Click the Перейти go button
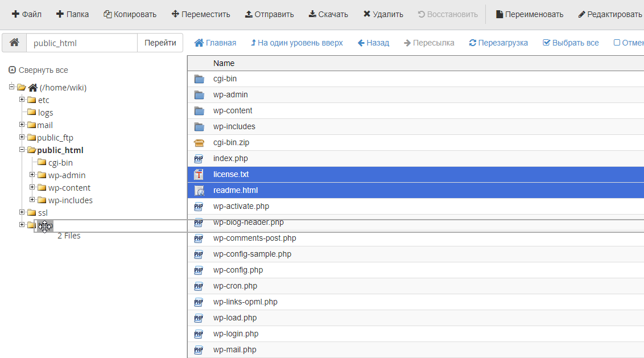Screen dimensions: 644x358 [160, 43]
